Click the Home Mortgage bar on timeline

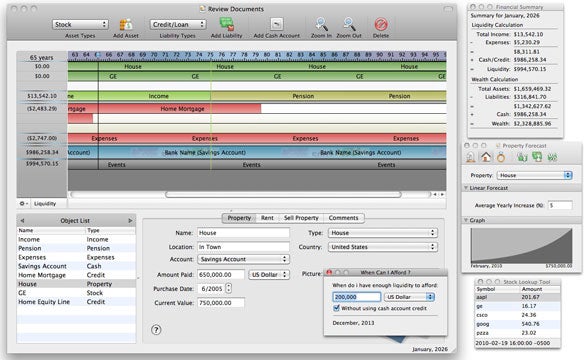click(164, 109)
